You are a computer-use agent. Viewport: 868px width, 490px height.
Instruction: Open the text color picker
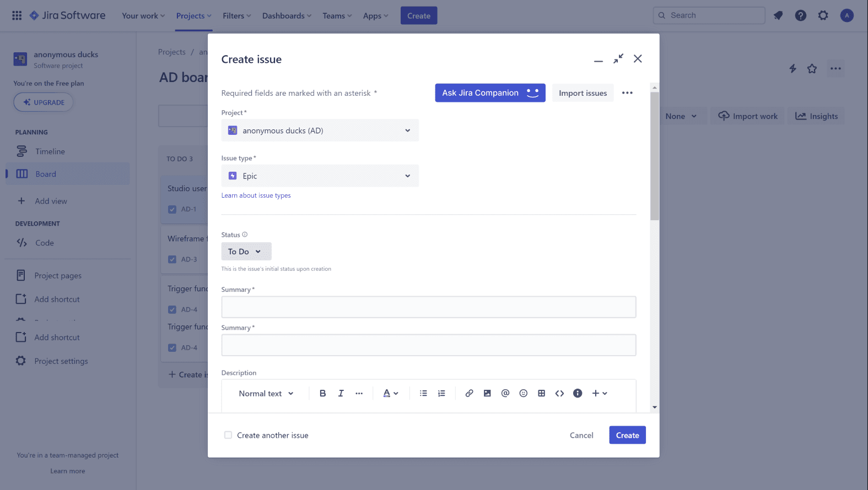click(x=391, y=393)
